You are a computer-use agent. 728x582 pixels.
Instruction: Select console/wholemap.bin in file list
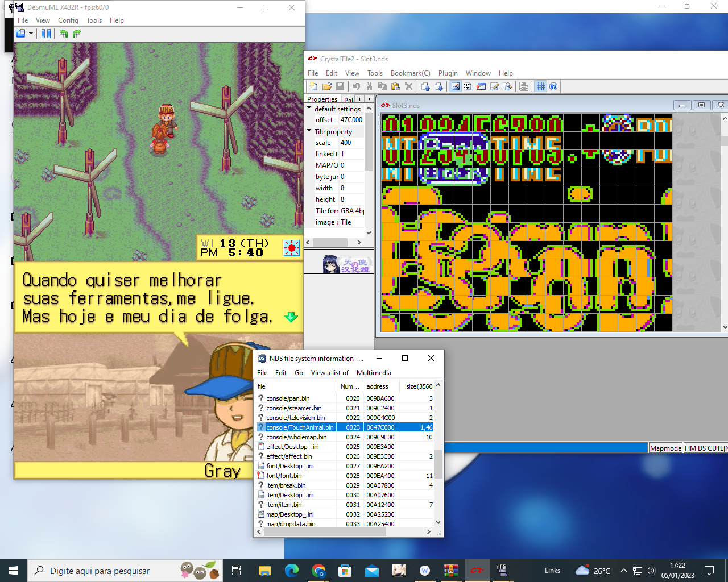(x=296, y=437)
